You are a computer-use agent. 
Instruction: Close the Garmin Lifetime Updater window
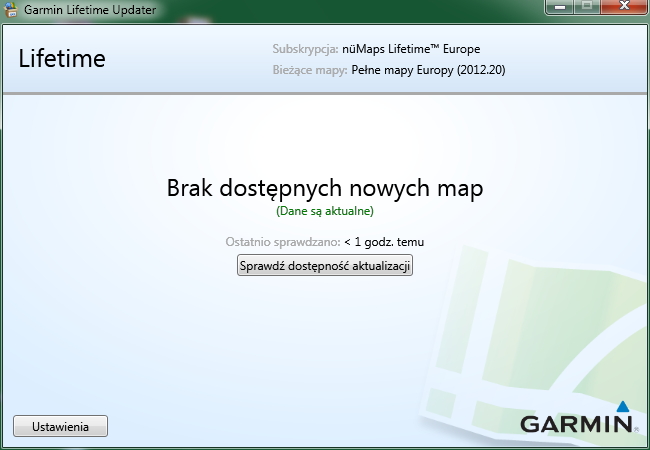(624, 7)
